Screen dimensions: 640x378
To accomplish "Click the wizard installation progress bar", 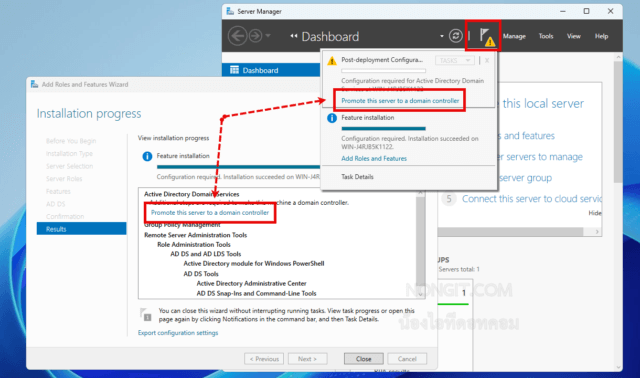I will point(239,167).
